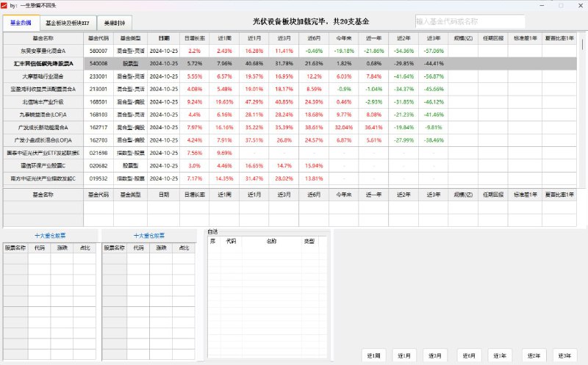
Task: Select the 东吴安享量化混合A fund row
Action: click(x=43, y=51)
